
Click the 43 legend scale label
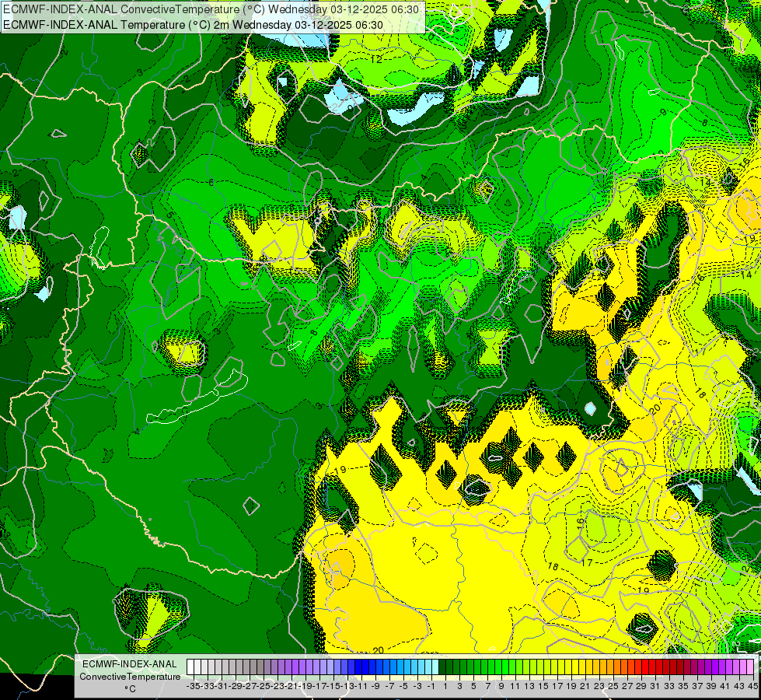point(739,686)
